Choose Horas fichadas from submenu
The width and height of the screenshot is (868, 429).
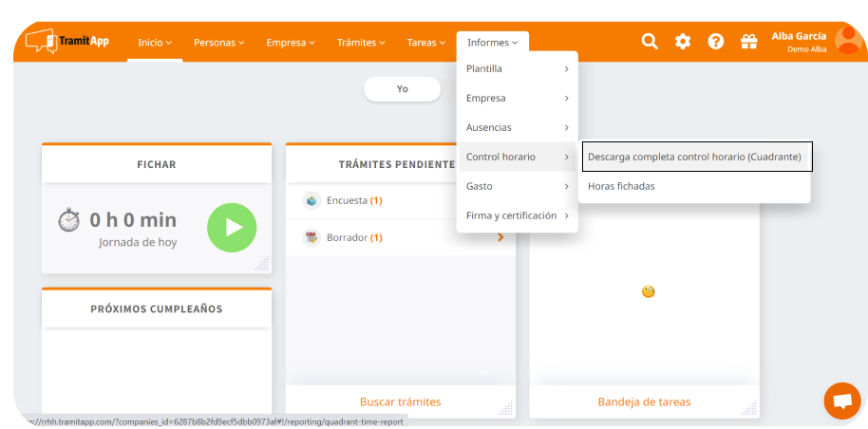(x=621, y=186)
